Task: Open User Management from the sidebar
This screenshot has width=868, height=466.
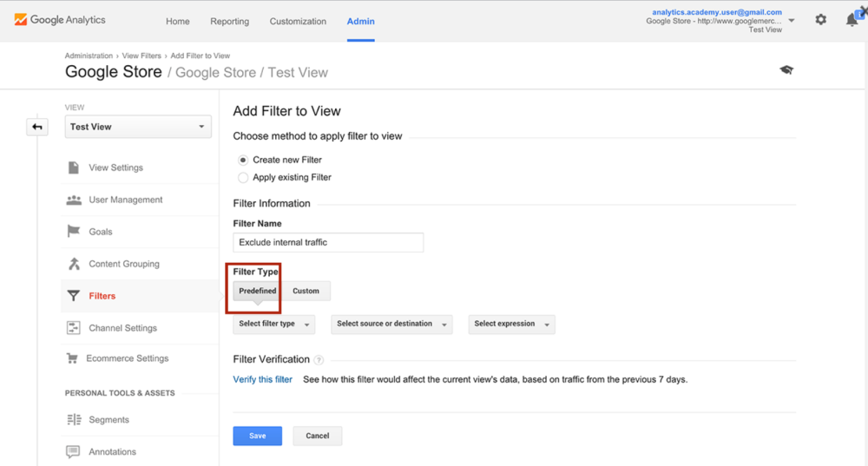Action: [125, 200]
